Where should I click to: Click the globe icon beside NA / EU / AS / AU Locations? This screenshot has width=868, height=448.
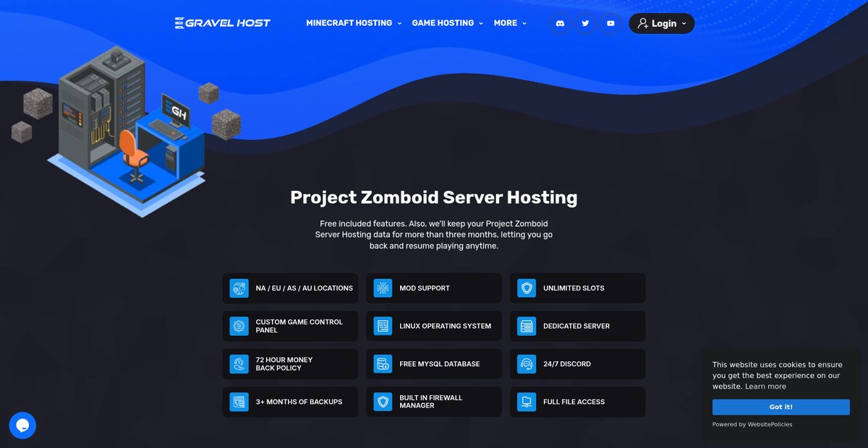tap(239, 288)
